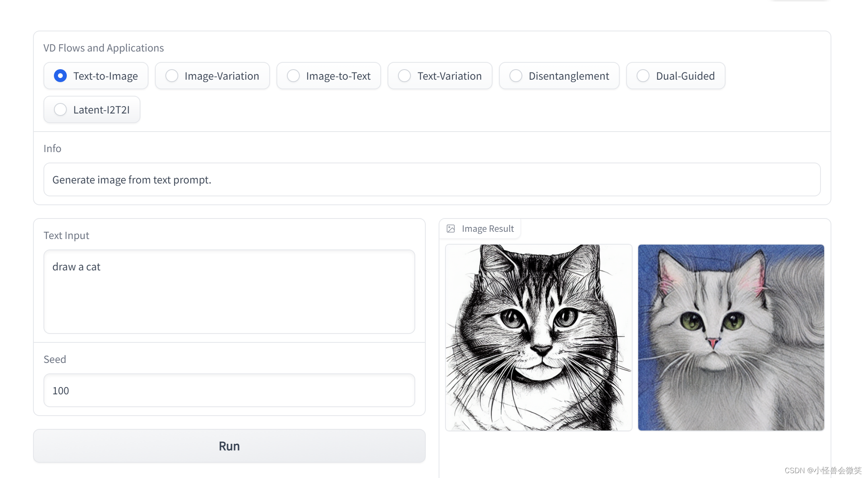The width and height of the screenshot is (868, 478).
Task: Open the gray fluffy cat thumbnail
Action: tap(731, 337)
